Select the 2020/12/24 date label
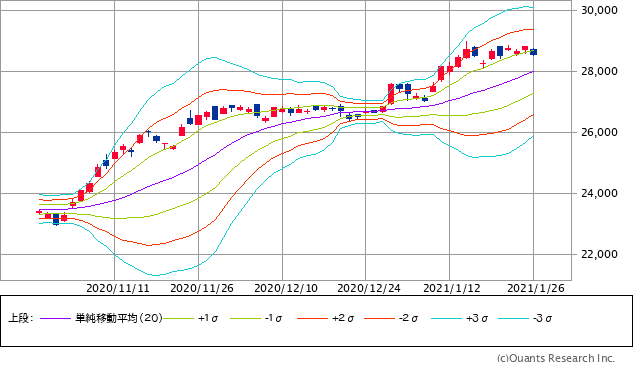The height and width of the screenshot is (373, 633). pos(369,288)
